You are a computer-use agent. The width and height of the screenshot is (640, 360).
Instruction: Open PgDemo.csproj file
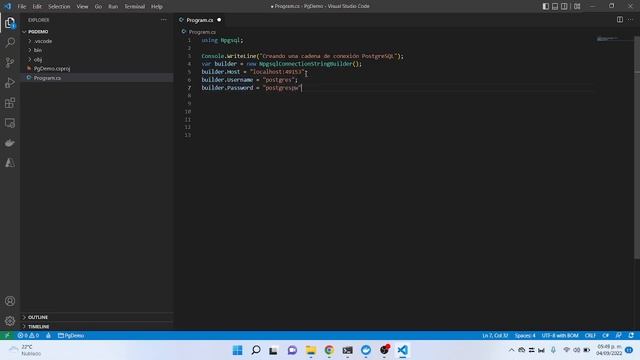point(52,69)
